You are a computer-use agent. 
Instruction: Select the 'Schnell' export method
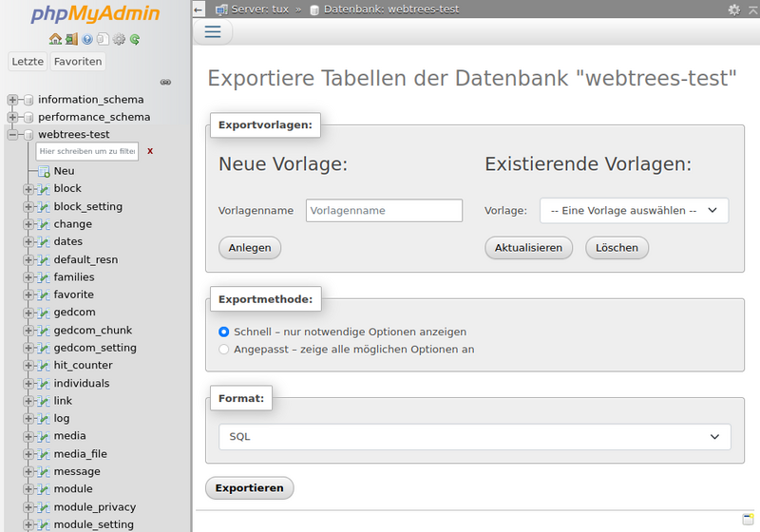(224, 332)
